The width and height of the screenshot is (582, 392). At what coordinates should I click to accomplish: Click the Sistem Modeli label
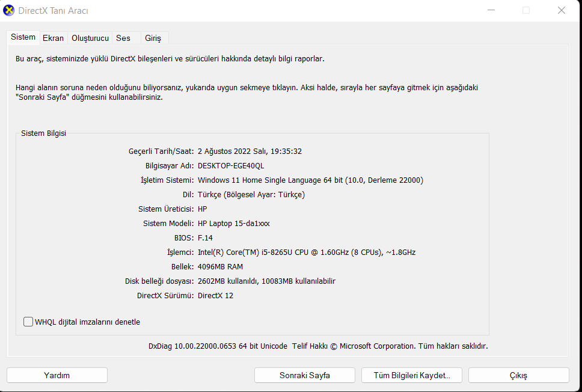coord(168,224)
